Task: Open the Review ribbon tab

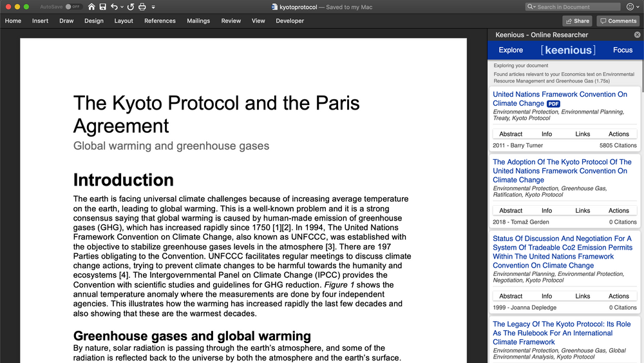Action: pos(231,21)
